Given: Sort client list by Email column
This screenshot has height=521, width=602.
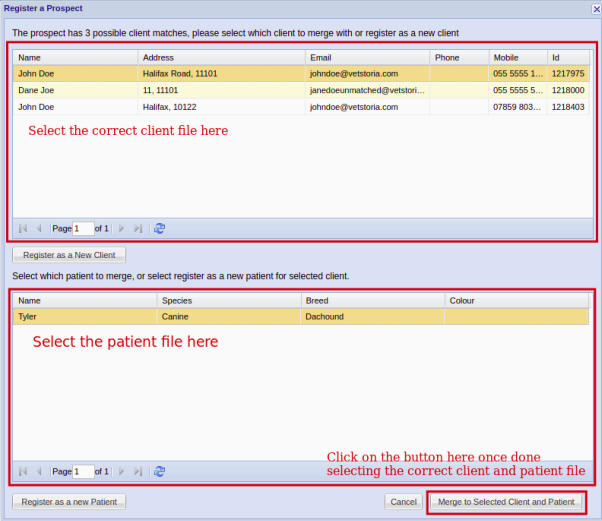Looking at the screenshot, I should (367, 58).
